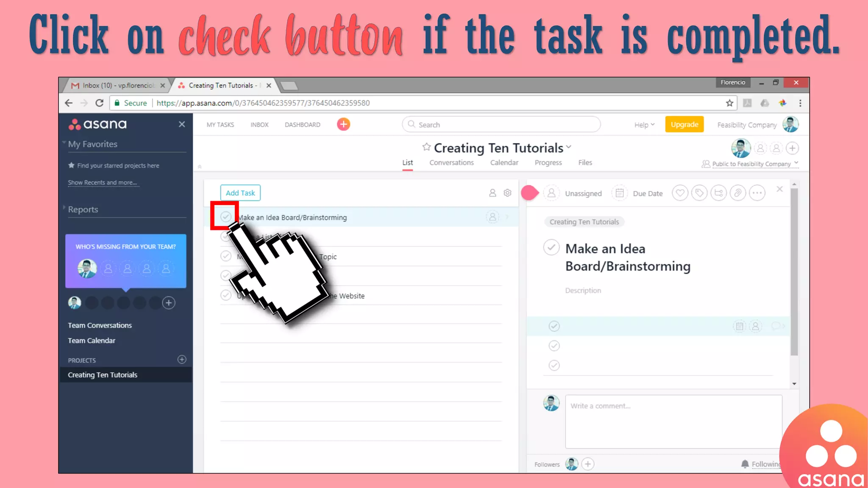The height and width of the screenshot is (488, 868).
Task: Add a new project with the plus icon
Action: 182,359
